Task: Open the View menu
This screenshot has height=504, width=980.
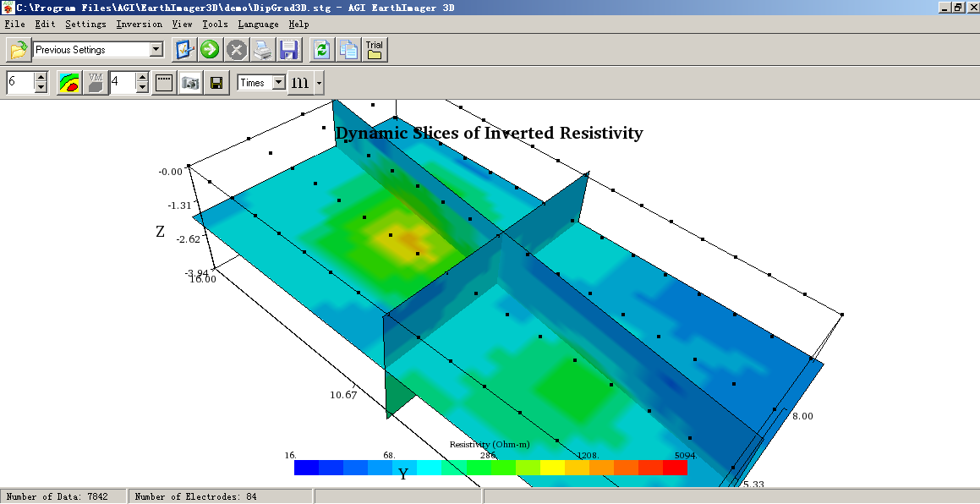Action: 183,24
